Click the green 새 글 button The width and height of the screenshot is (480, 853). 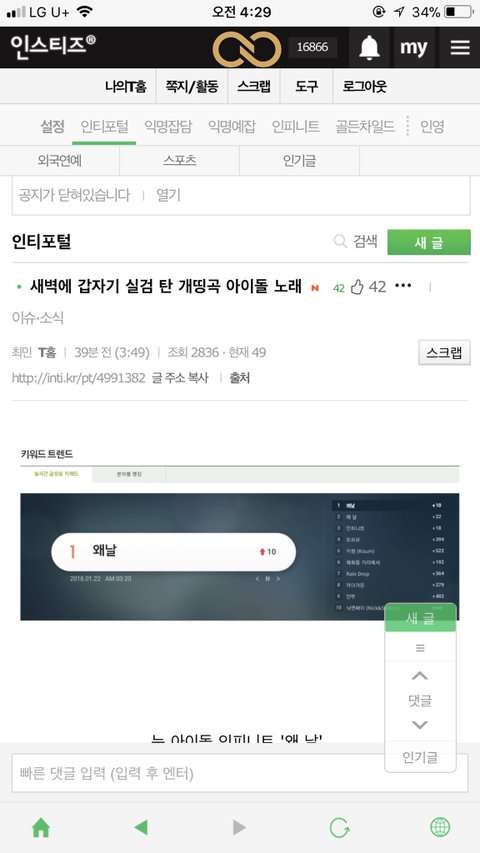click(429, 242)
